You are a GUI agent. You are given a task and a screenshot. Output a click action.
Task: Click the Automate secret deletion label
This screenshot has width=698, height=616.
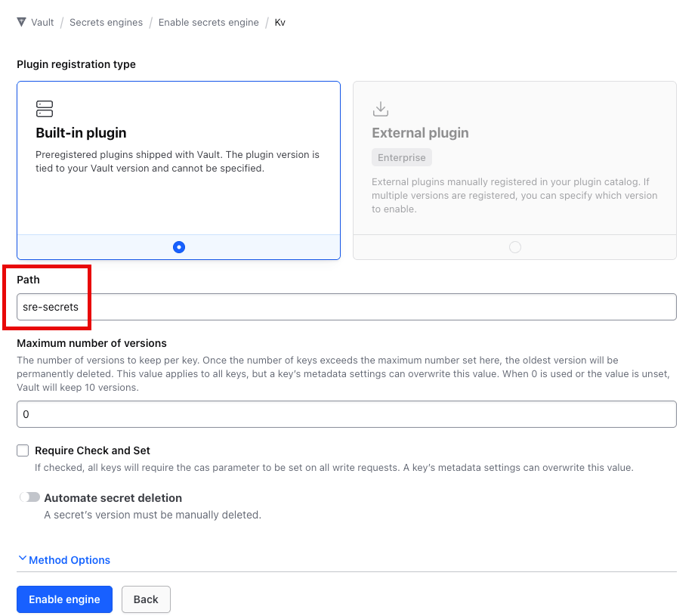pyautogui.click(x=113, y=497)
